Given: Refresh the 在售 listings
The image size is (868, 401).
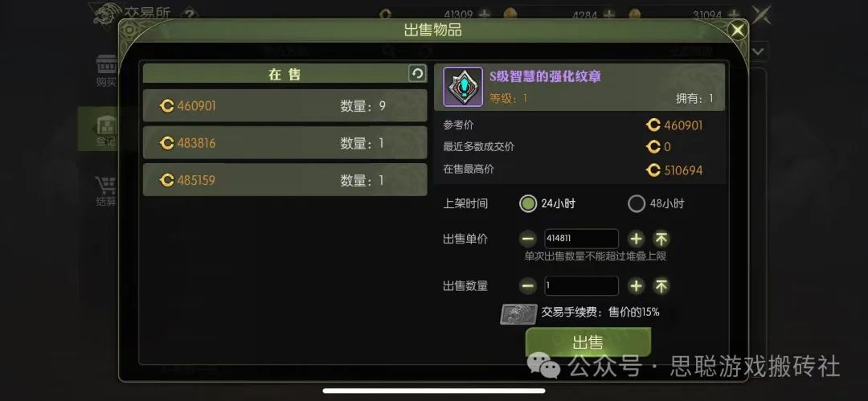Looking at the screenshot, I should pos(417,74).
